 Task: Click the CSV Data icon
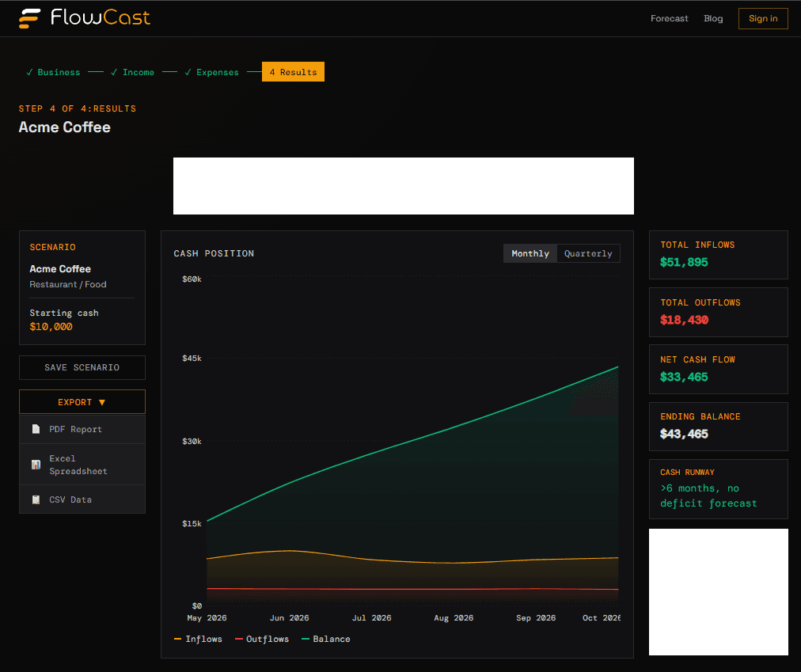[x=36, y=499]
